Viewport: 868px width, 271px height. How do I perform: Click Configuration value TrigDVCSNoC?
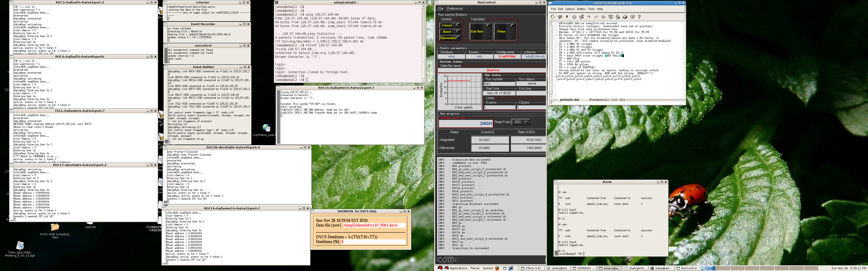click(507, 56)
